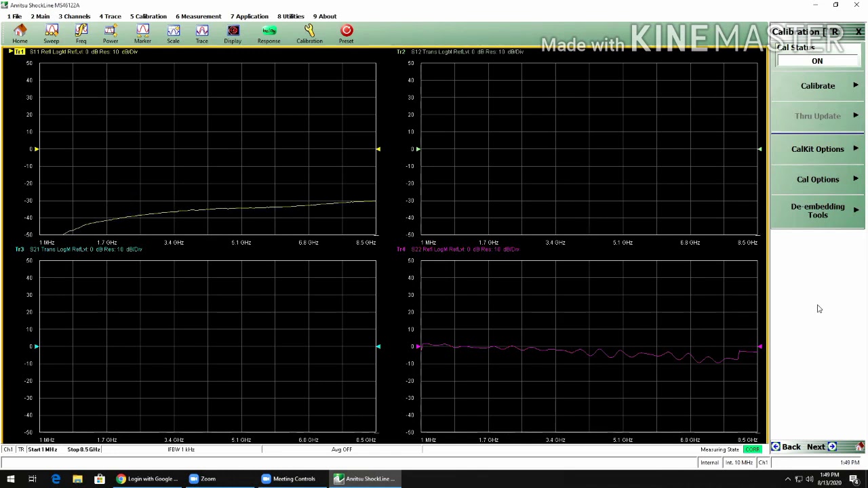This screenshot has height=488, width=868.
Task: Open the 6 Measurement menu
Action: (198, 16)
